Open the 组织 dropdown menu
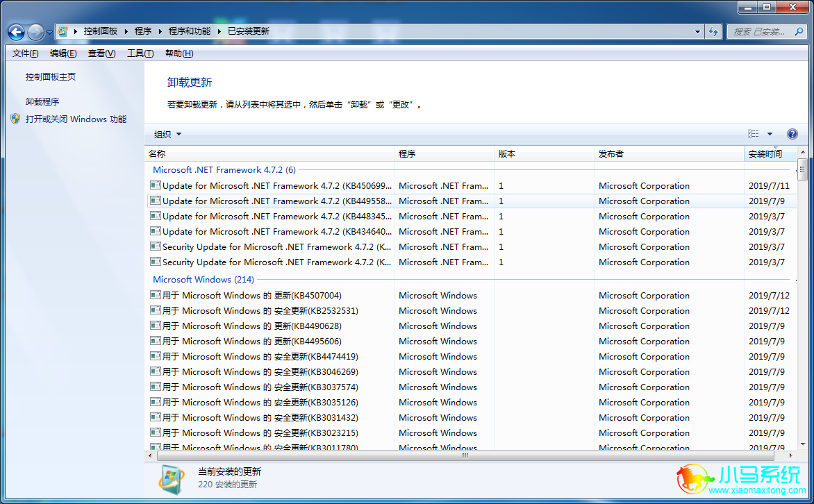Viewport: 814px width, 504px height. tap(167, 135)
